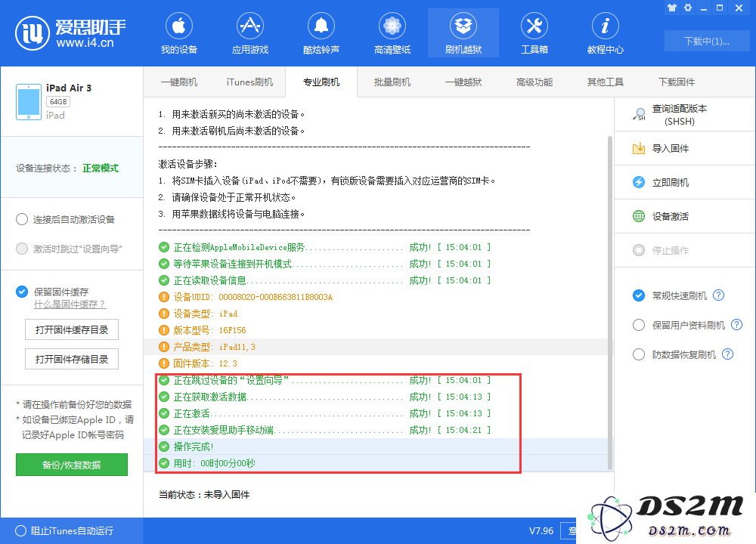Click the log panel vertical scrollbar
Viewport: 756px width, 544px height.
tap(610, 302)
